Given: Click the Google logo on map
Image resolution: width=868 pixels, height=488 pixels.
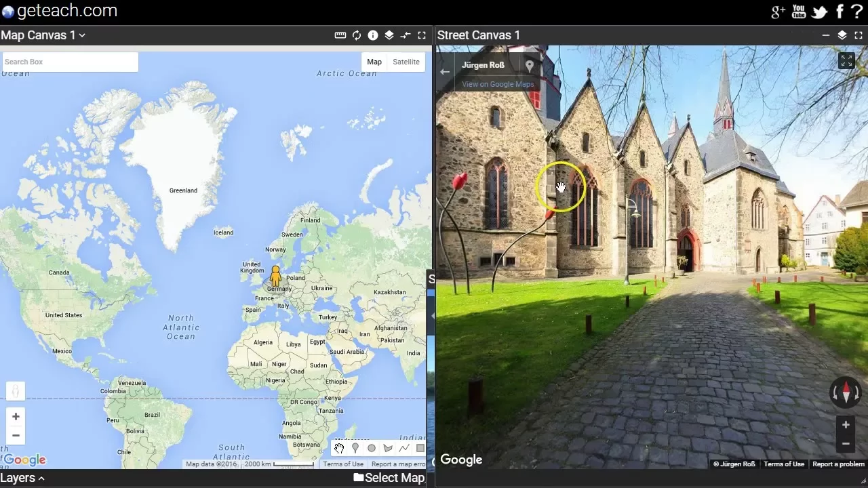Looking at the screenshot, I should click(24, 460).
